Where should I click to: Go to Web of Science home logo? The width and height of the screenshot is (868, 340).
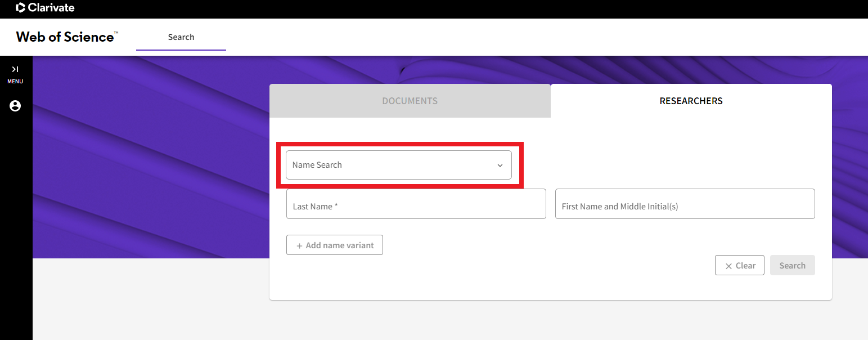pyautogui.click(x=68, y=37)
